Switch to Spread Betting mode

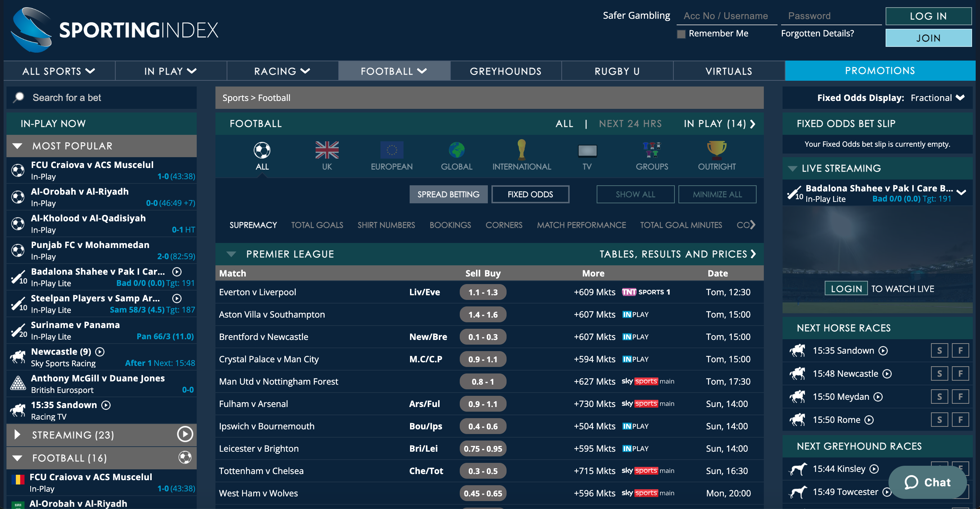coord(448,194)
